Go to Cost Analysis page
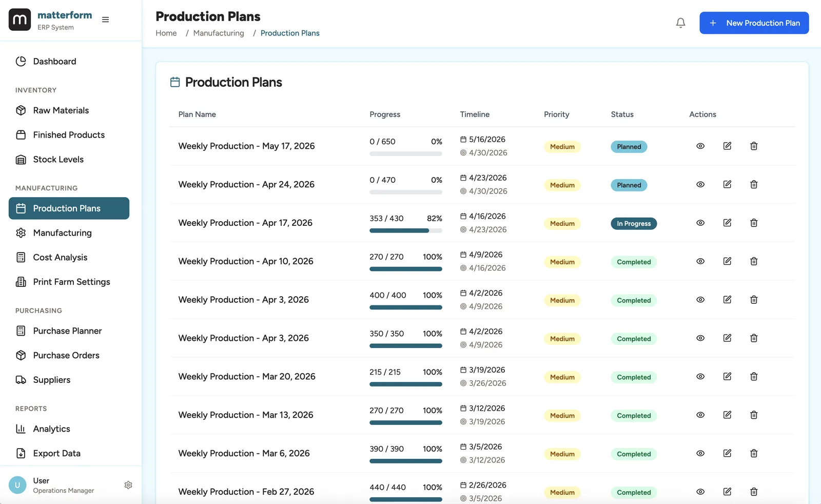This screenshot has height=504, width=821. pos(60,257)
